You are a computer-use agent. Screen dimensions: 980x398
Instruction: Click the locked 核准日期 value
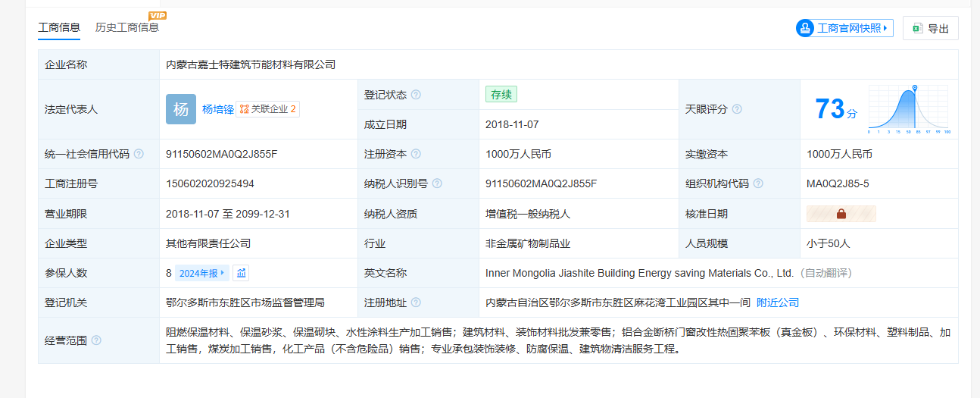[841, 214]
